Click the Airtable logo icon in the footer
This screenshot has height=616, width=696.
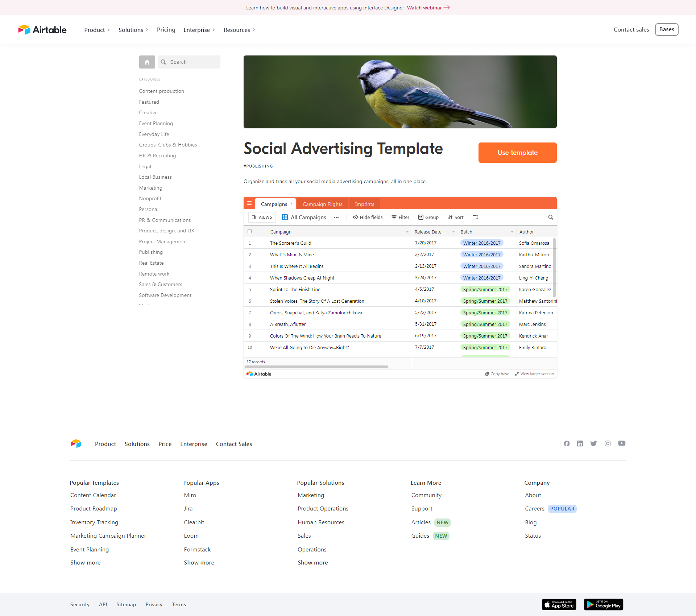[x=76, y=444]
